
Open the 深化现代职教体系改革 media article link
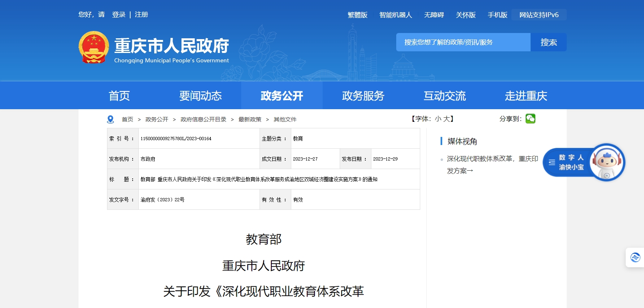click(x=492, y=159)
